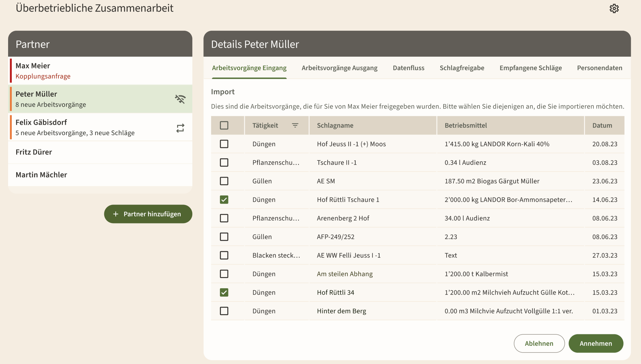
Task: Show the Personendaten tab
Action: 600,68
